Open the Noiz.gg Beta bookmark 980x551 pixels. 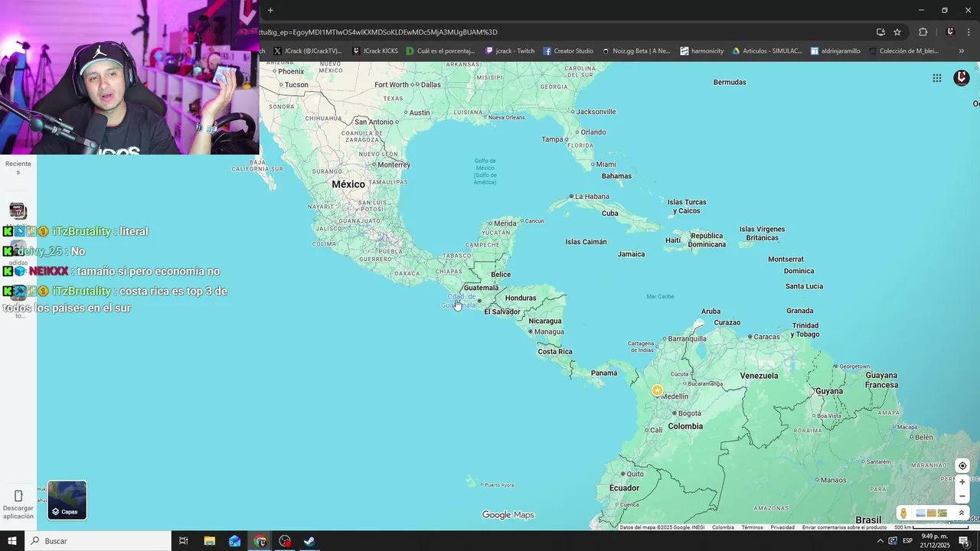(636, 51)
